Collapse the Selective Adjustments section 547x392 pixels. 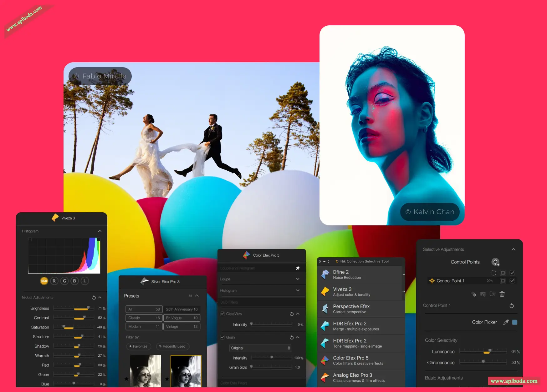(513, 249)
